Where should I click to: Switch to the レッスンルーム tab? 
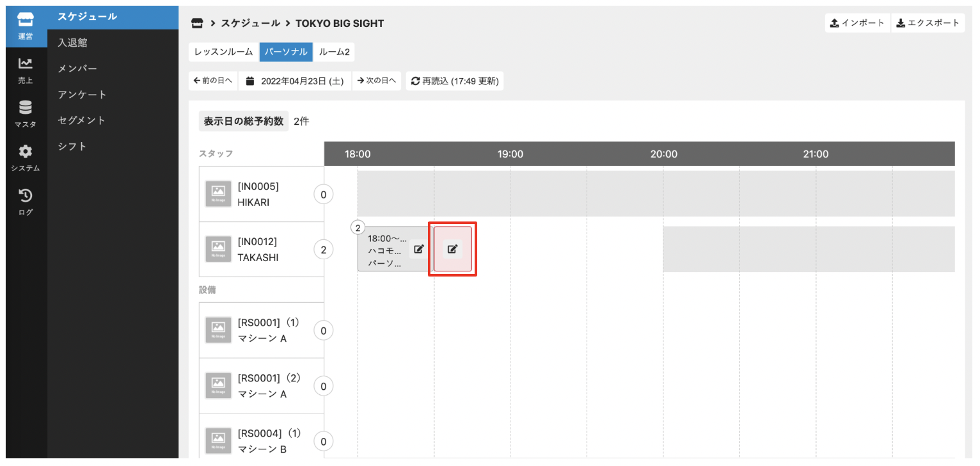[223, 52]
